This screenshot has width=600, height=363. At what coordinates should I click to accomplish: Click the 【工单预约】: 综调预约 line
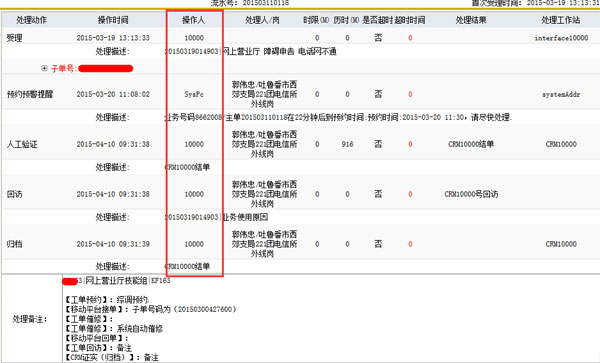(x=107, y=300)
